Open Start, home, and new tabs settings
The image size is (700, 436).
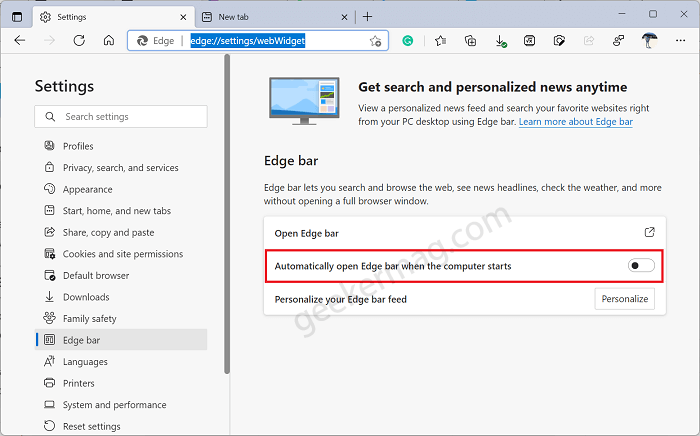[x=121, y=211]
